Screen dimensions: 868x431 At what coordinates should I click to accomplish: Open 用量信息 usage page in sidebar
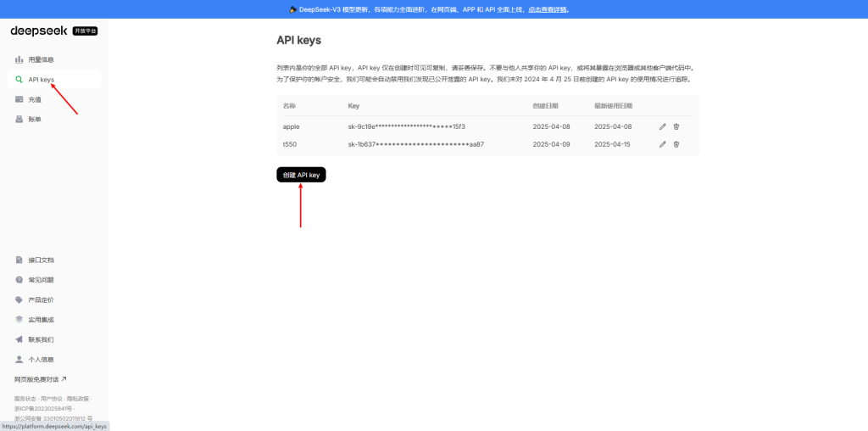pyautogui.click(x=53, y=59)
